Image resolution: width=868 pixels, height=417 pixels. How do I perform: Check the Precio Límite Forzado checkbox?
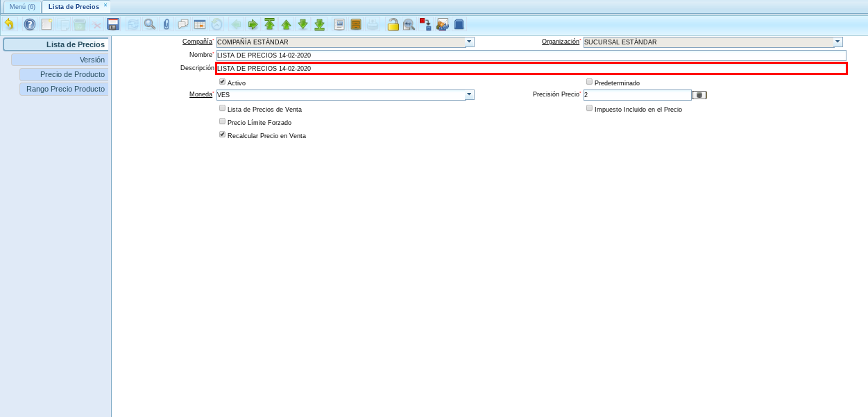click(x=222, y=121)
